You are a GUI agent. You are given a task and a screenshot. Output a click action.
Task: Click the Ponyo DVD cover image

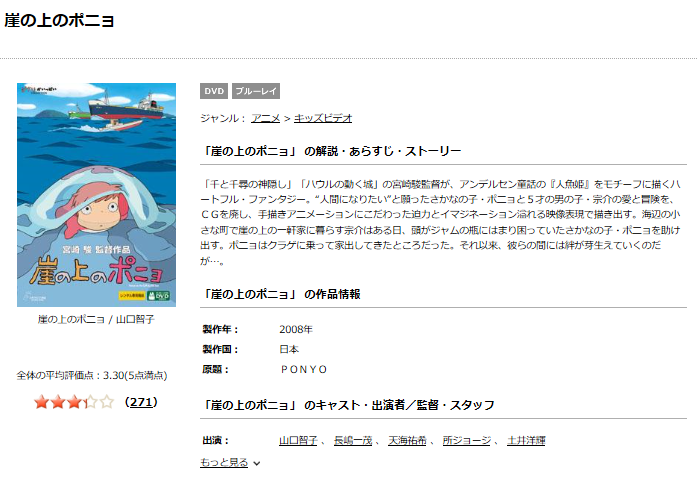click(x=96, y=195)
